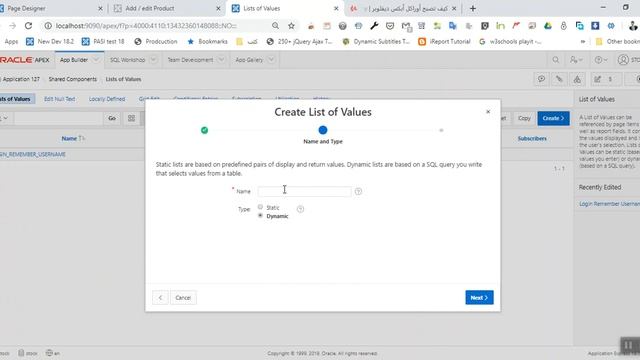Click the language globe icon in footer

tap(49, 353)
